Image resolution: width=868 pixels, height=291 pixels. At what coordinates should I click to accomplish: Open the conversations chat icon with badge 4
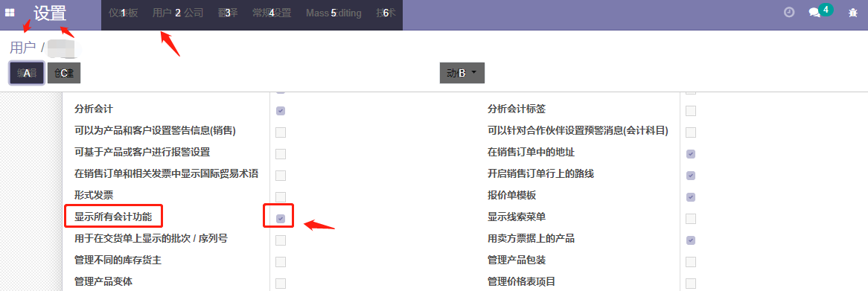[x=820, y=12]
